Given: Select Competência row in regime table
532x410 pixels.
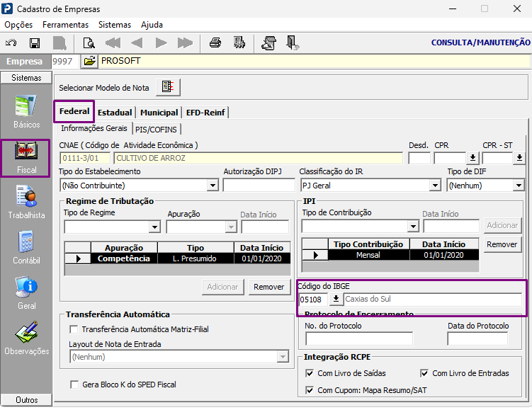Looking at the screenshot, I should coord(177,258).
